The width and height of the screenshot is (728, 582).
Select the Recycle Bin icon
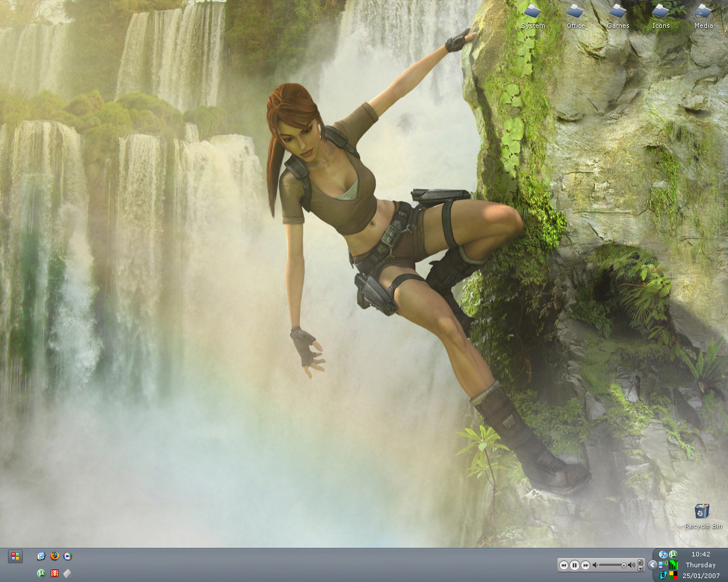703,516
